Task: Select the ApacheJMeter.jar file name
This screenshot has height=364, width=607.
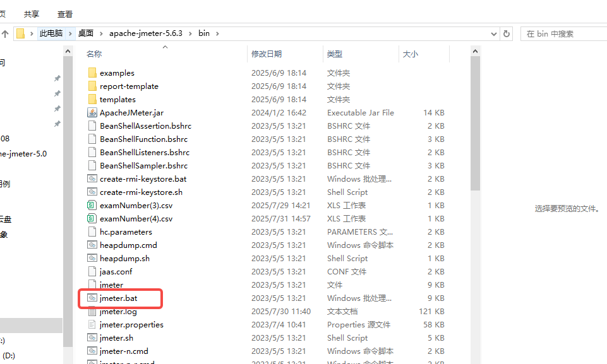Action: [131, 112]
